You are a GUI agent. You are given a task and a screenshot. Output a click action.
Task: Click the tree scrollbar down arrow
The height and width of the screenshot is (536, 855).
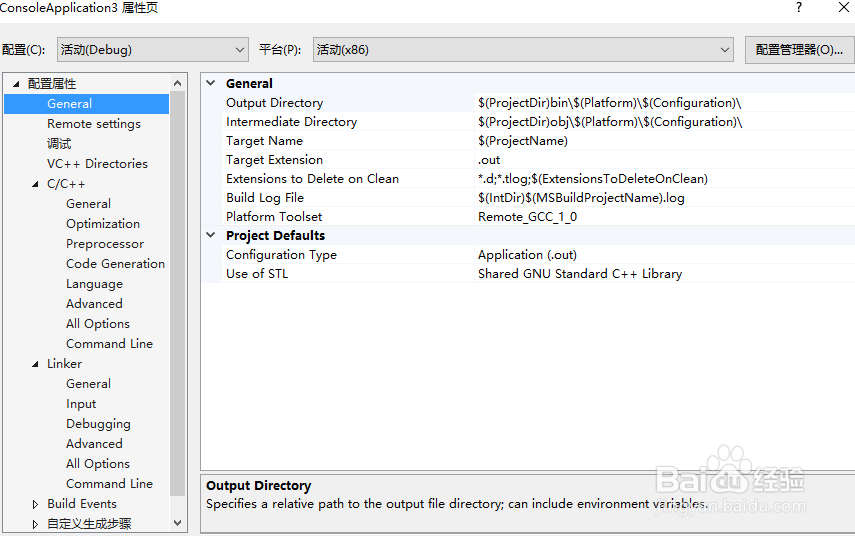[178, 523]
